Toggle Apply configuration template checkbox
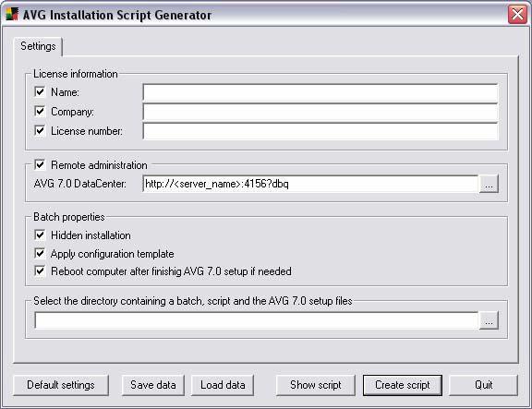The image size is (532, 409). coord(40,253)
